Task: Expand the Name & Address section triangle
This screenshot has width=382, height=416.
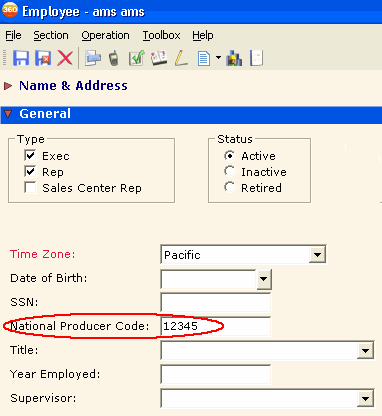Action: [x=8, y=86]
